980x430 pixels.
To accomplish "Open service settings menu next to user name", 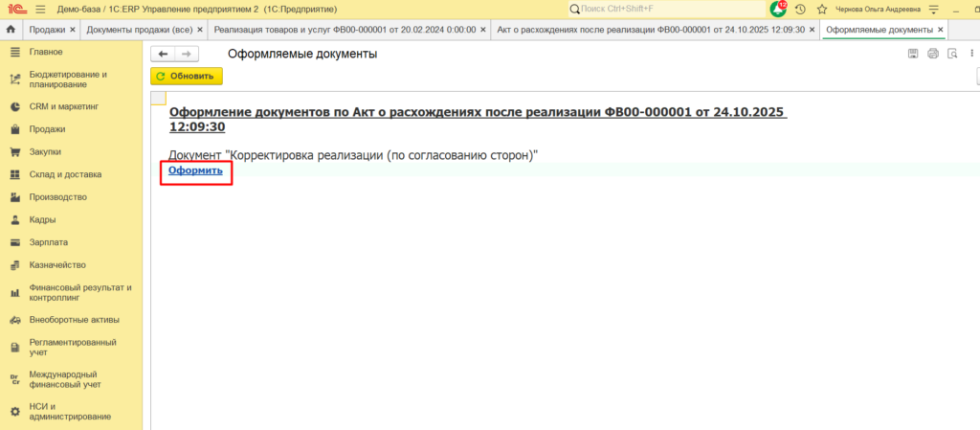I will point(934,10).
